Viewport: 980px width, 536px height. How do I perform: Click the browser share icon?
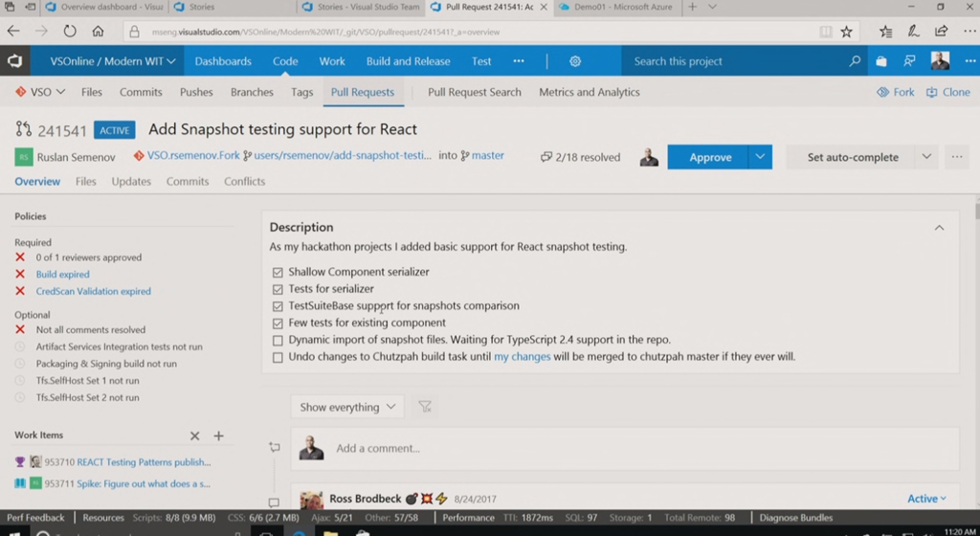click(942, 32)
